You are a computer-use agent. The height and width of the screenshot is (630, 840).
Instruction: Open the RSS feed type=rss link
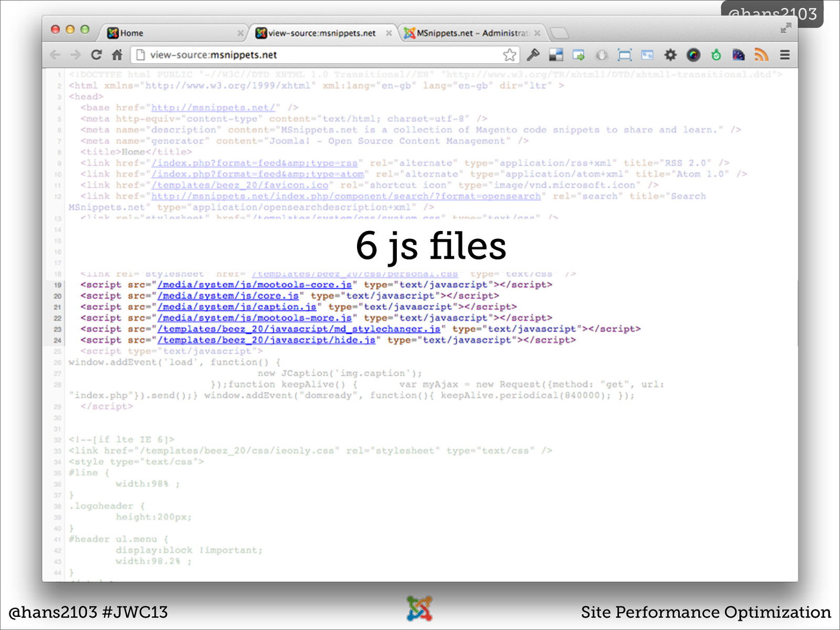pos(255,163)
